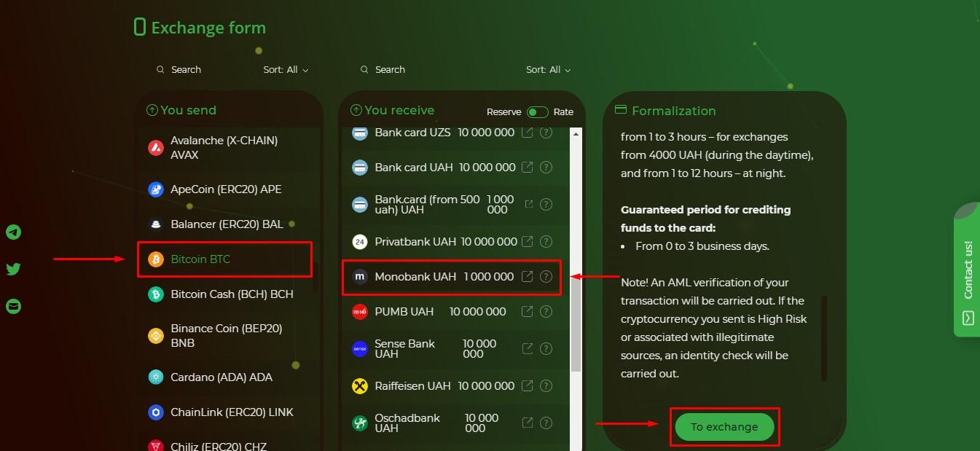Click the scroll-up arrow of receive list
The height and width of the screenshot is (451, 980).
pyautogui.click(x=576, y=133)
